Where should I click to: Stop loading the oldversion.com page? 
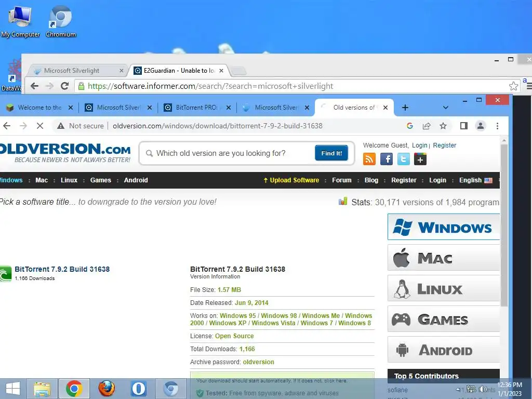click(x=39, y=126)
